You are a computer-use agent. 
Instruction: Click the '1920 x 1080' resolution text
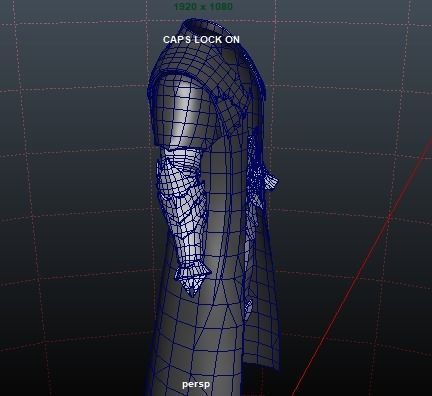click(x=203, y=6)
